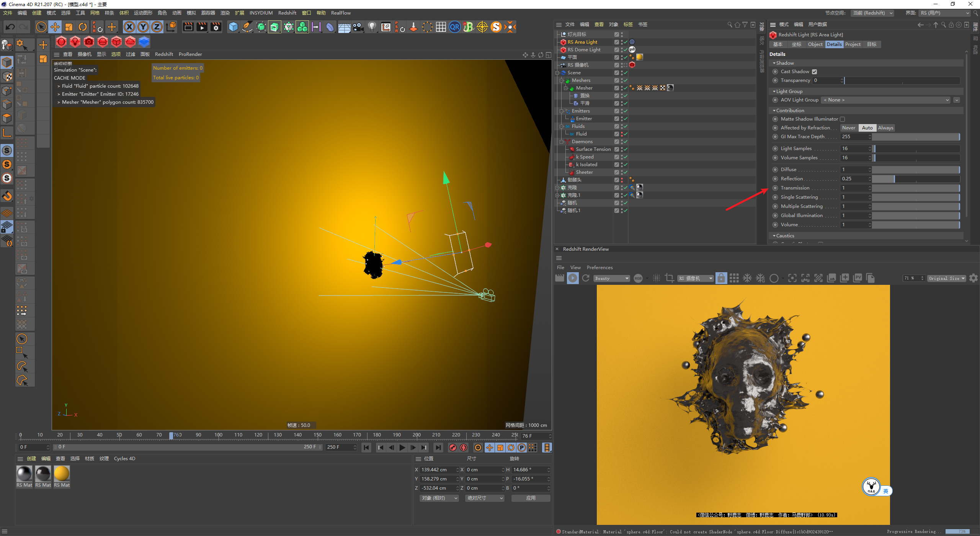Set Affected by Refraction to Always
This screenshot has width=980, height=536.
coord(885,128)
